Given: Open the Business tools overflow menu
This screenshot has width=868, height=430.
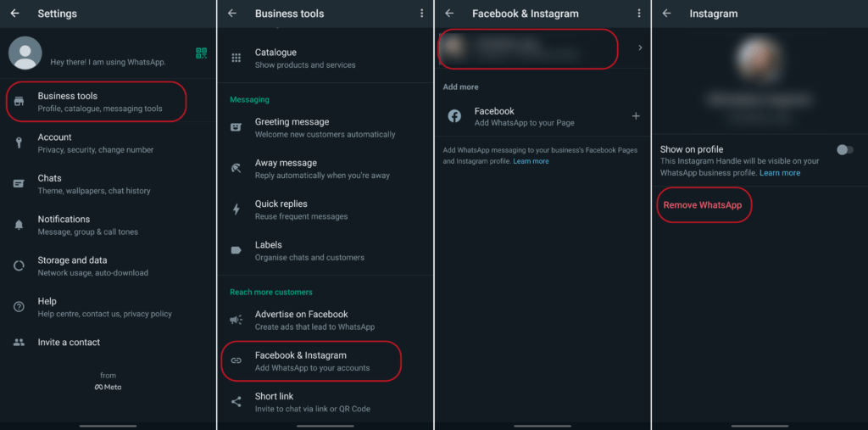Looking at the screenshot, I should point(422,14).
